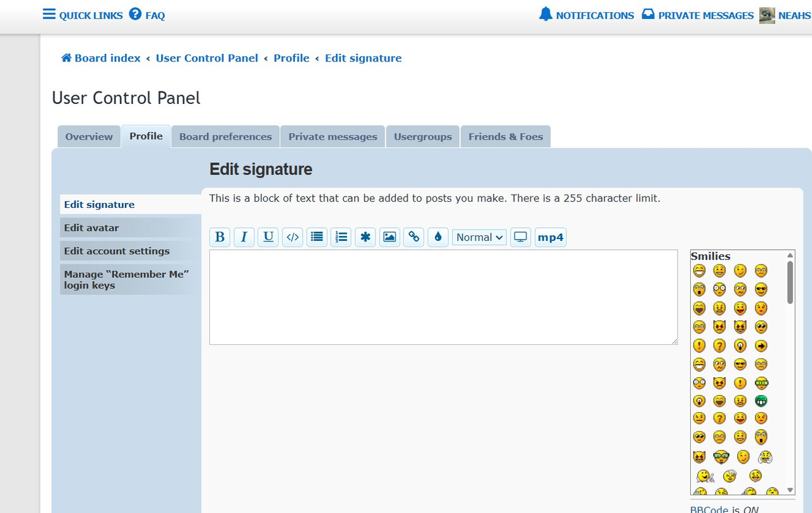Click the monitor screen BBCode icon

pos(521,237)
